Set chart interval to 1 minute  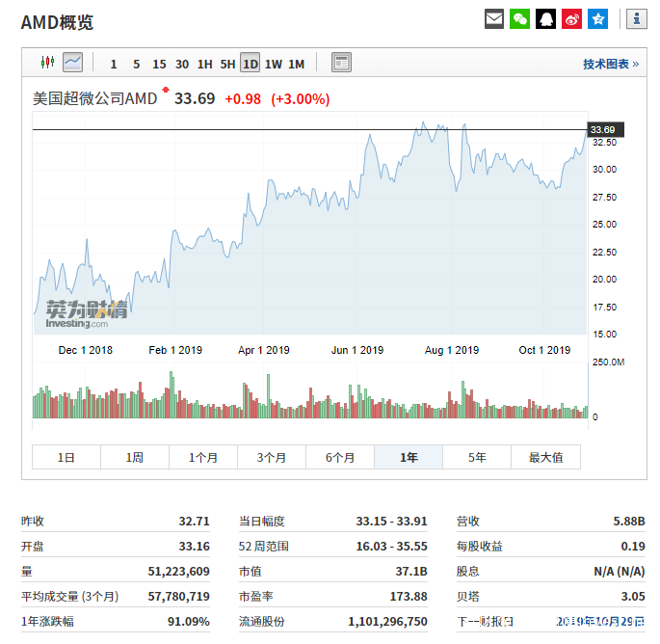tap(114, 64)
